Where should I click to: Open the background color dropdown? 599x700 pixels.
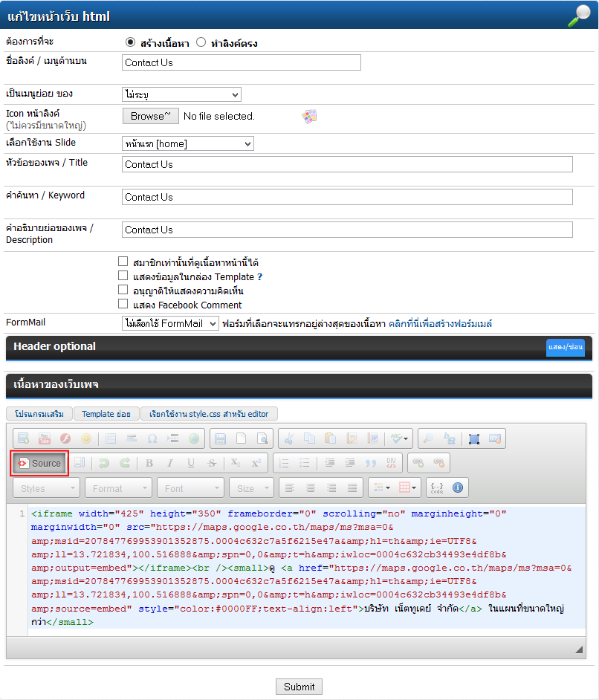pyautogui.click(x=407, y=487)
